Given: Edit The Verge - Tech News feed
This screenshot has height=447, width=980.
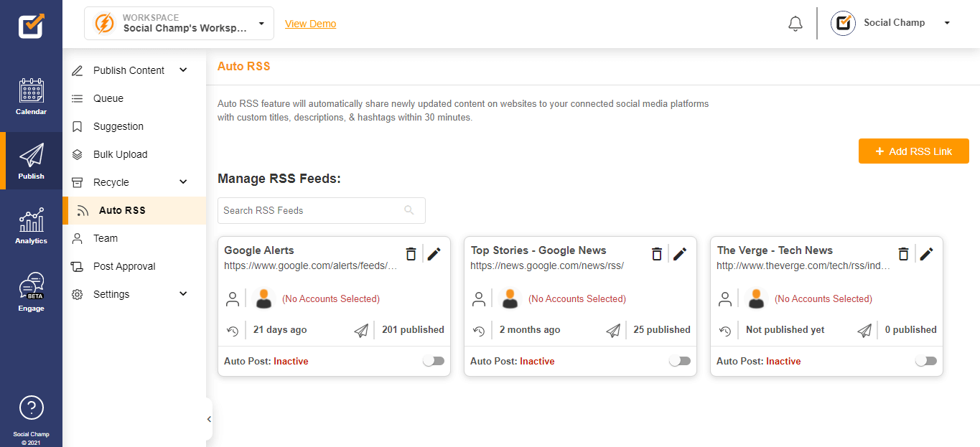Looking at the screenshot, I should [x=927, y=254].
